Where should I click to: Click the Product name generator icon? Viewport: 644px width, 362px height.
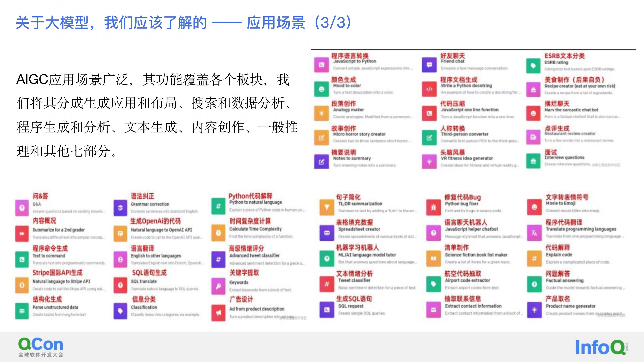click(x=534, y=310)
